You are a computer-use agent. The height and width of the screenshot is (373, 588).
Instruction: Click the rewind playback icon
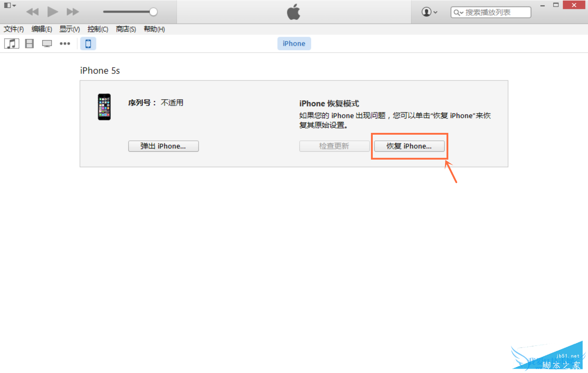(x=33, y=11)
